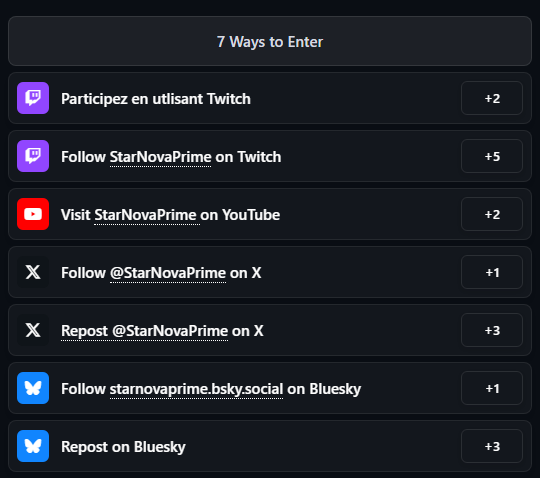Click the 7 Ways to Enter header

(x=270, y=41)
